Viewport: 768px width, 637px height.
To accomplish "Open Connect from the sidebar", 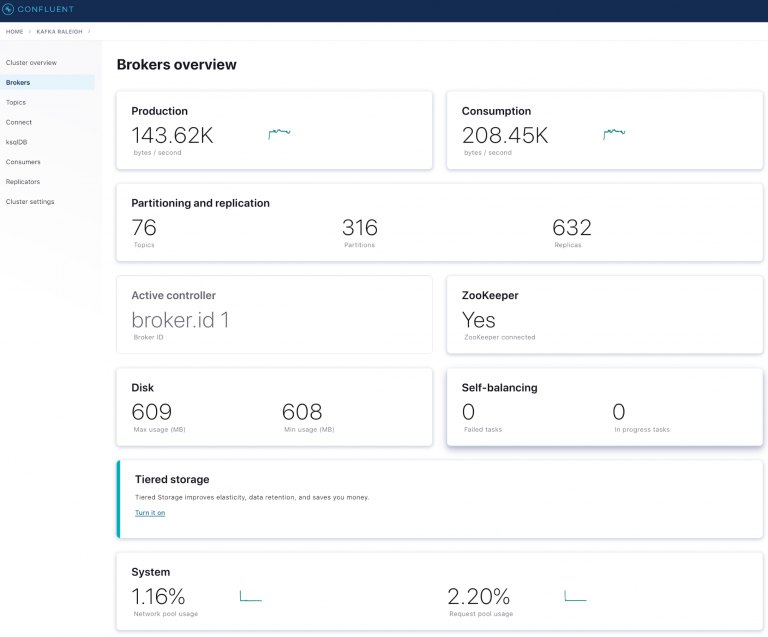I will (19, 122).
